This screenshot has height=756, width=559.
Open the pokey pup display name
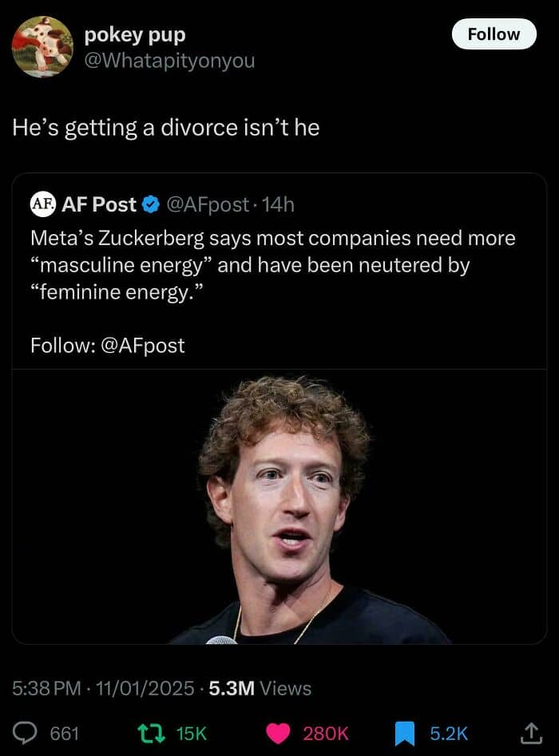(x=135, y=35)
